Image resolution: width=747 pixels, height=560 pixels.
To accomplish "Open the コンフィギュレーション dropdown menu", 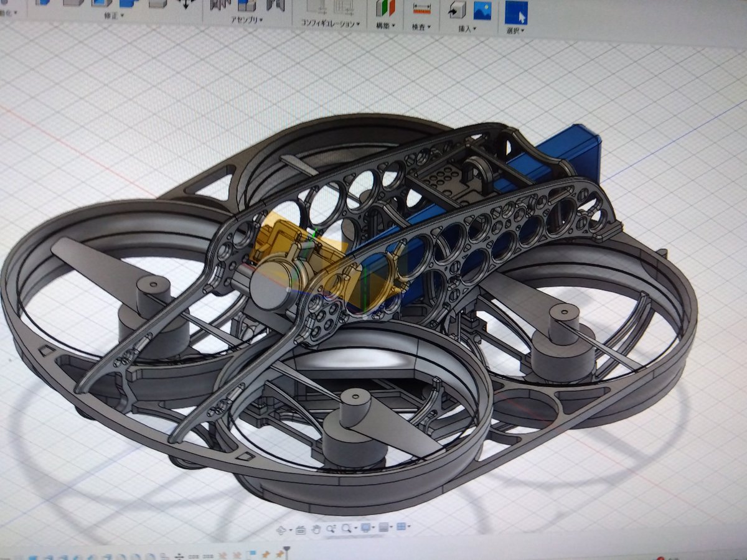I will [331, 23].
